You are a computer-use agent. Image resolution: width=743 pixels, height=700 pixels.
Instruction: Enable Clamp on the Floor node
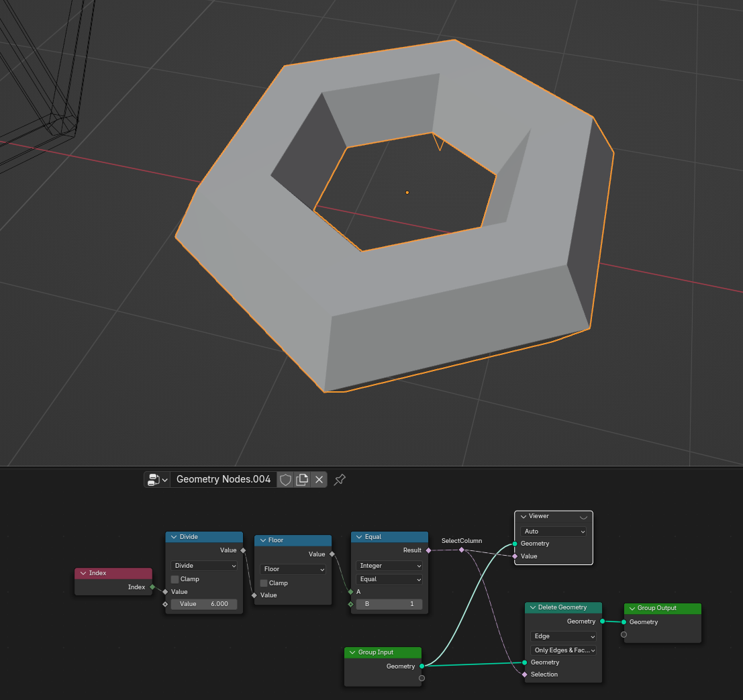coord(264,583)
